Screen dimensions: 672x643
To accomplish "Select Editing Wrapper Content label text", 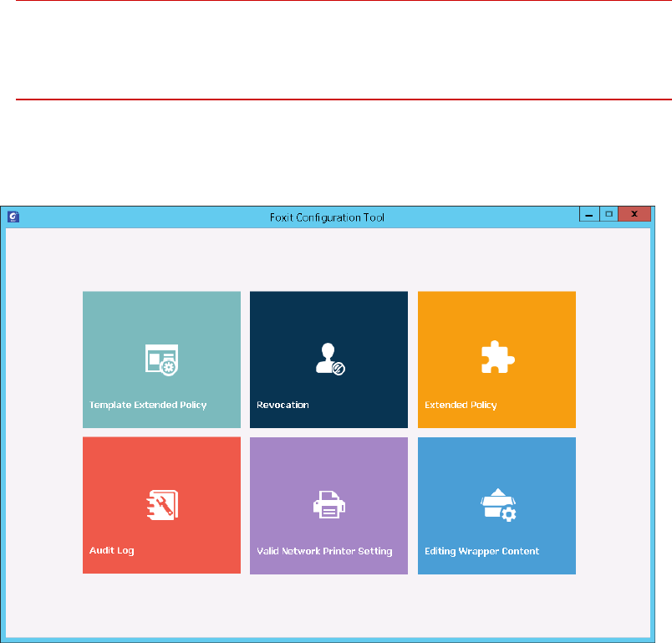I will (x=481, y=551).
